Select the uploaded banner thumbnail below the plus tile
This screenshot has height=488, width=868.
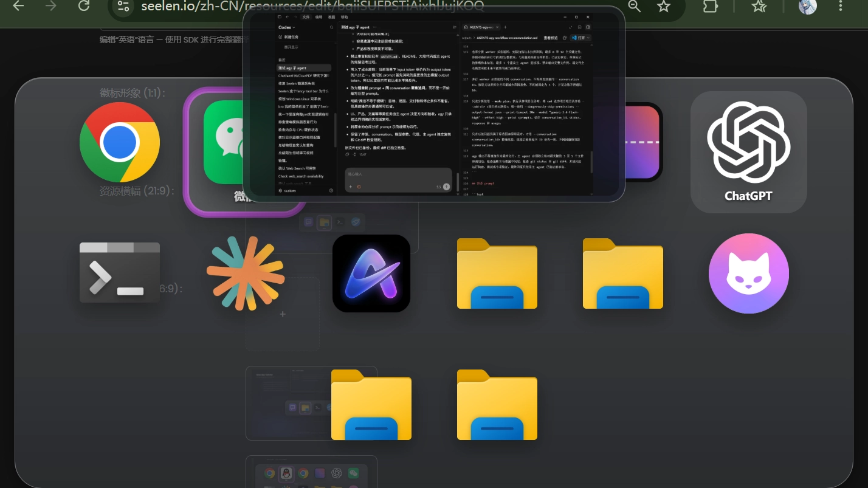[311, 403]
